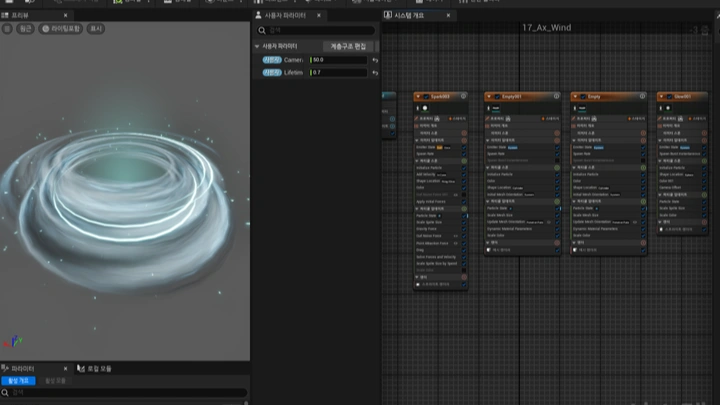
Task: Open the preview viewport options menu icon
Action: (9, 29)
